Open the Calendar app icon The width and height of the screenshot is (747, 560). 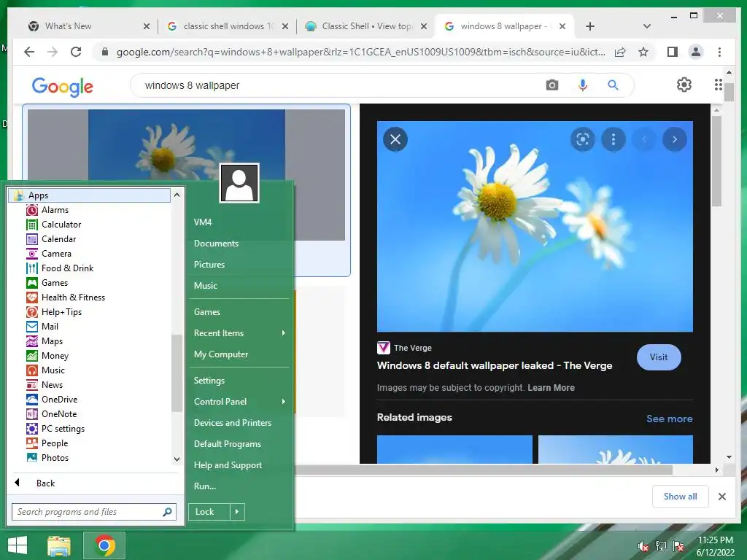point(32,239)
